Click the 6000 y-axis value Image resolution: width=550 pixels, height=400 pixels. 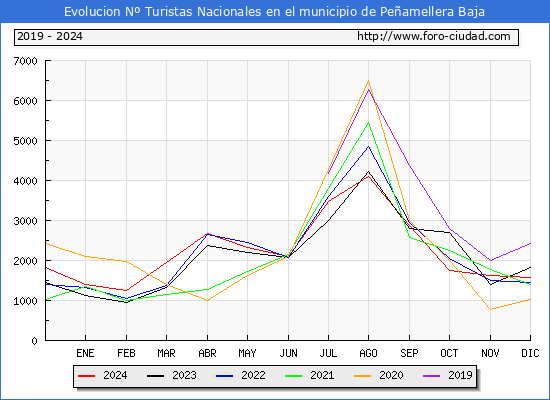pos(25,101)
